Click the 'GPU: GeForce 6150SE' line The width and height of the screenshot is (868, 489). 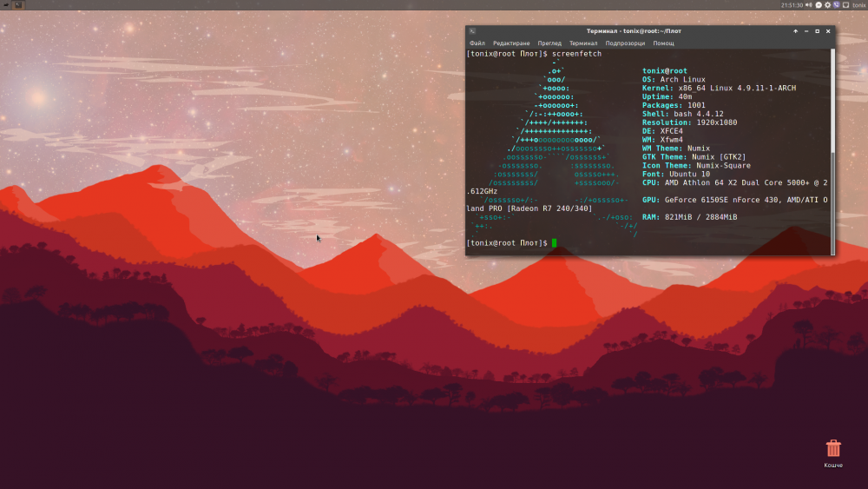tap(735, 200)
